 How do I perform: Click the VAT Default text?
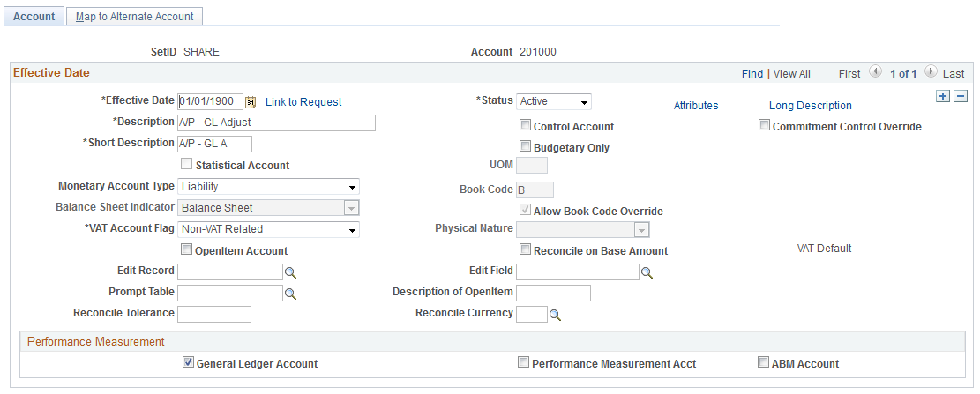[825, 249]
